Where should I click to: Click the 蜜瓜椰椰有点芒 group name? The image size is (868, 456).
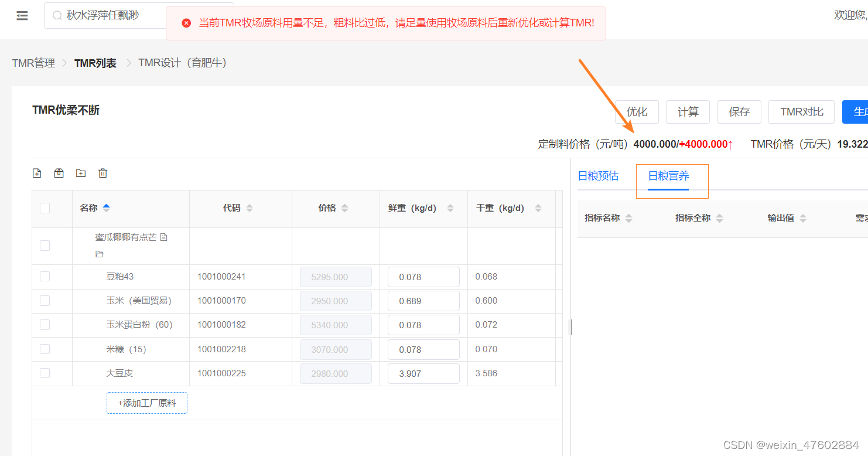(x=126, y=237)
